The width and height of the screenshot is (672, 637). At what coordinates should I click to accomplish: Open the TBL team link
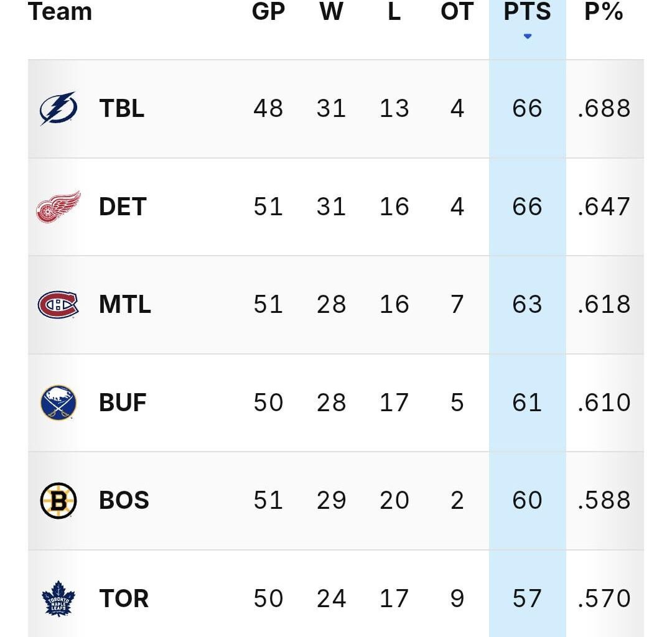(x=121, y=109)
